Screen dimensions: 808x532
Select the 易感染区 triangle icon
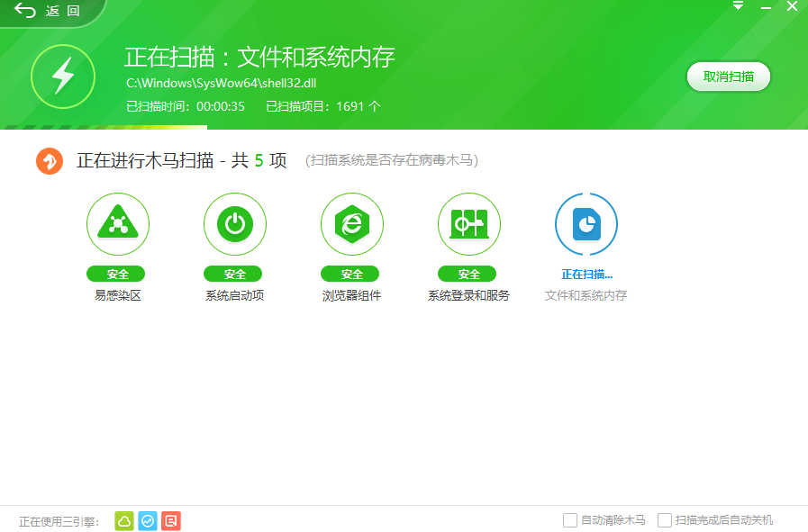coord(118,224)
